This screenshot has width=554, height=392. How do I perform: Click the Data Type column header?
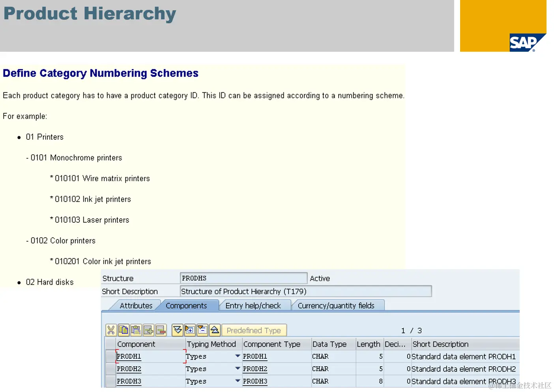click(333, 344)
